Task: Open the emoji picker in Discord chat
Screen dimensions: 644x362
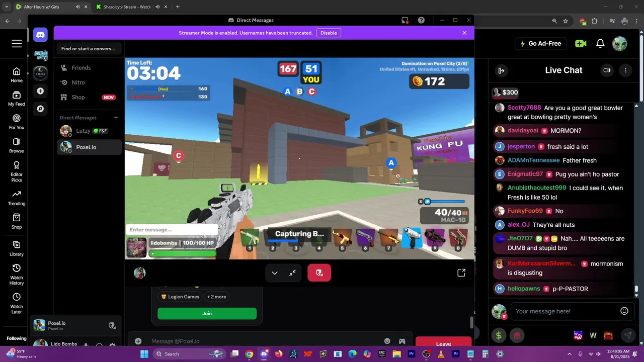Action: 387,341
